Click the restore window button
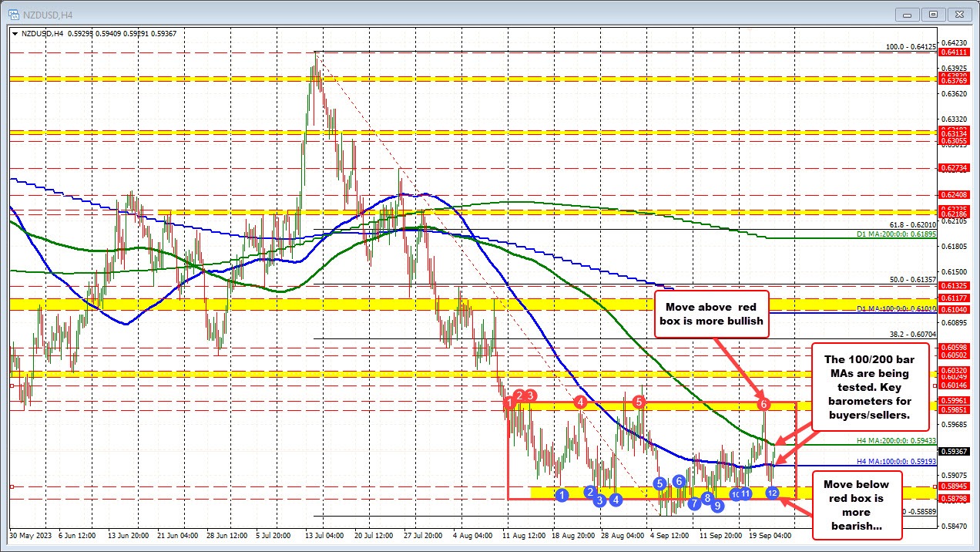The image size is (980, 552). pos(932,14)
